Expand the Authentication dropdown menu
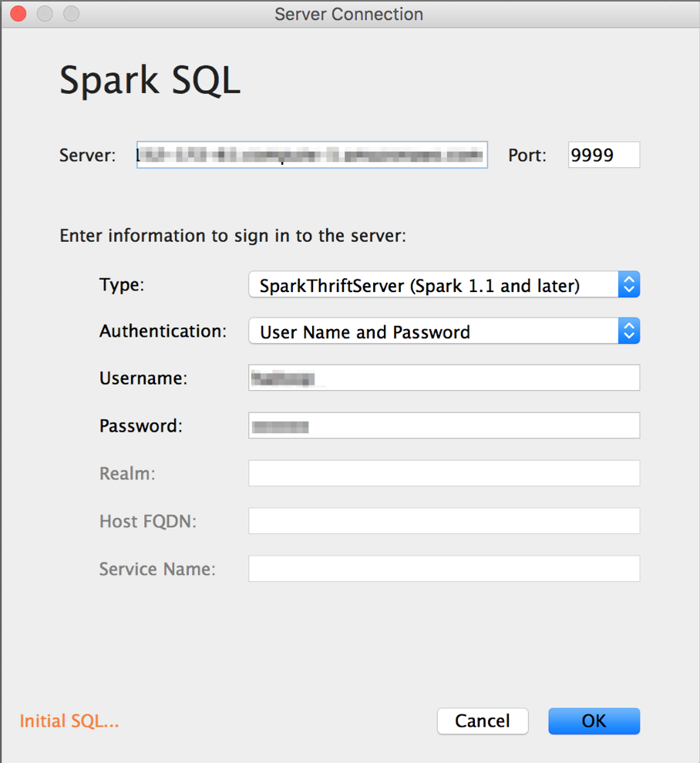This screenshot has height=763, width=700. pos(433,332)
